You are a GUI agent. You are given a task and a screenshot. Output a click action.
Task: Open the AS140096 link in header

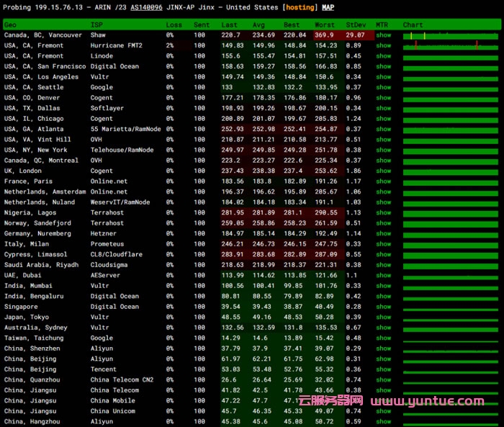click(146, 7)
